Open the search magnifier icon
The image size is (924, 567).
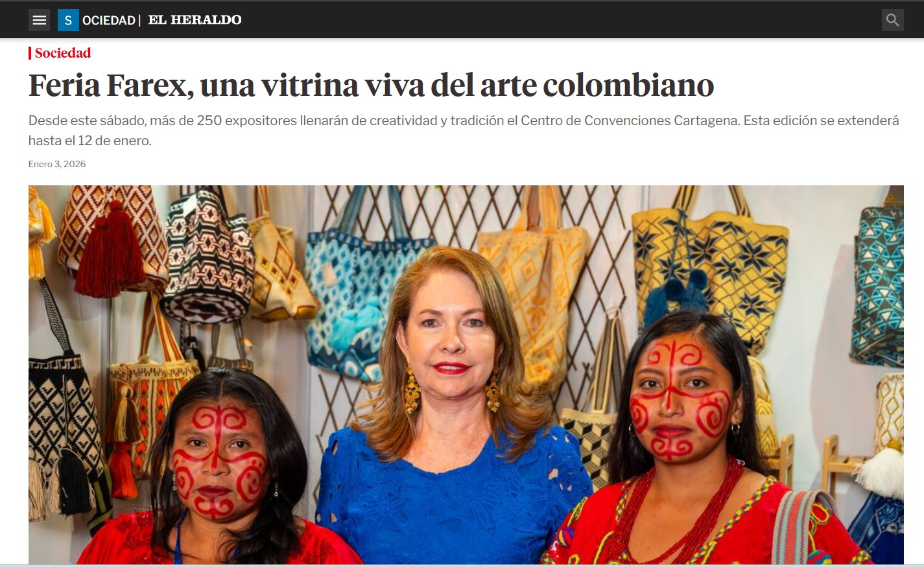[x=893, y=20]
